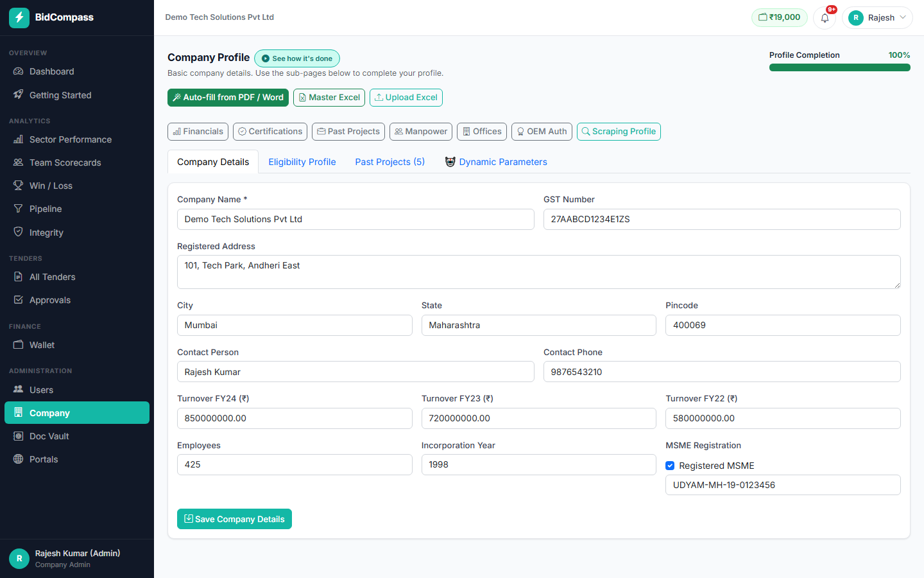Click Auto-fill from PDF / Word
This screenshot has height=578, width=924.
click(x=228, y=98)
